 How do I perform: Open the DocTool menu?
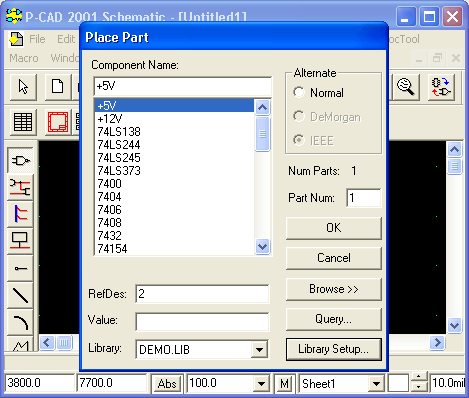click(x=404, y=39)
